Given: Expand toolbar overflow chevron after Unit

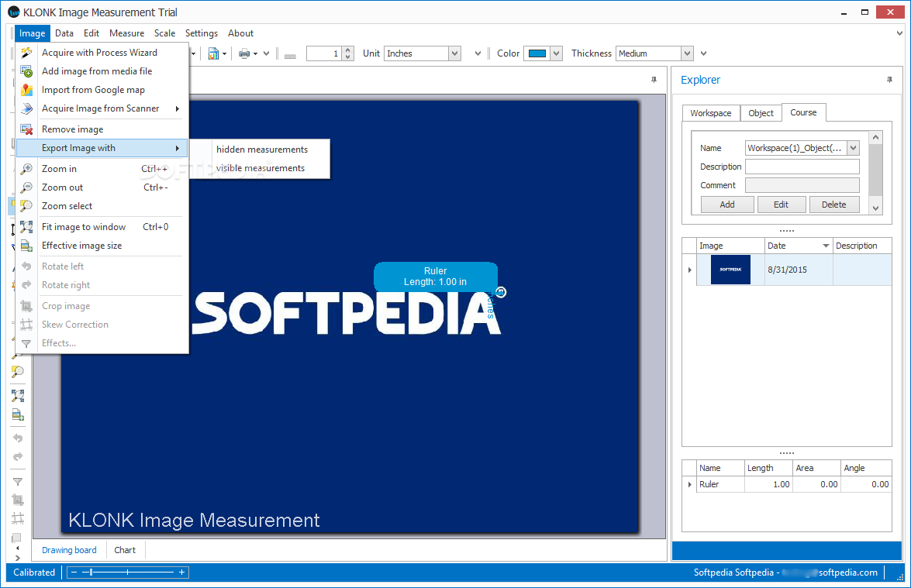Looking at the screenshot, I should 478,53.
